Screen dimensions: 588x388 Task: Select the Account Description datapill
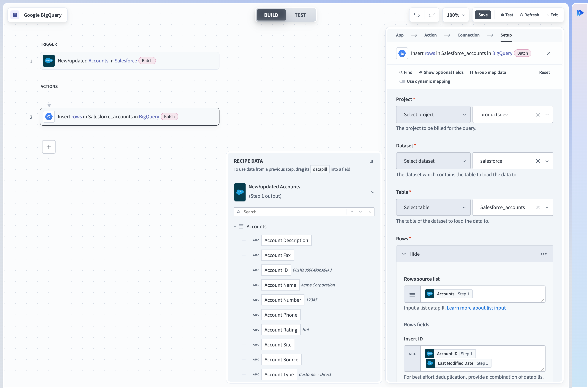[286, 240]
